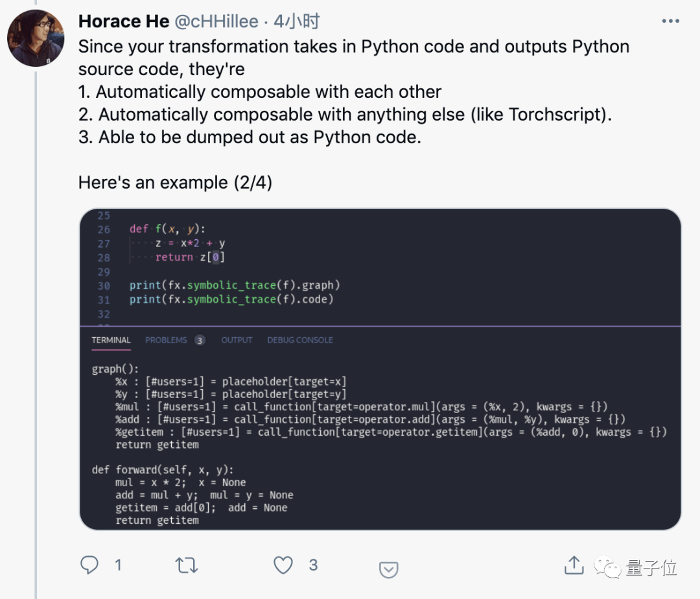
Task: Click the timestamp reading 4小时
Action: [296, 21]
